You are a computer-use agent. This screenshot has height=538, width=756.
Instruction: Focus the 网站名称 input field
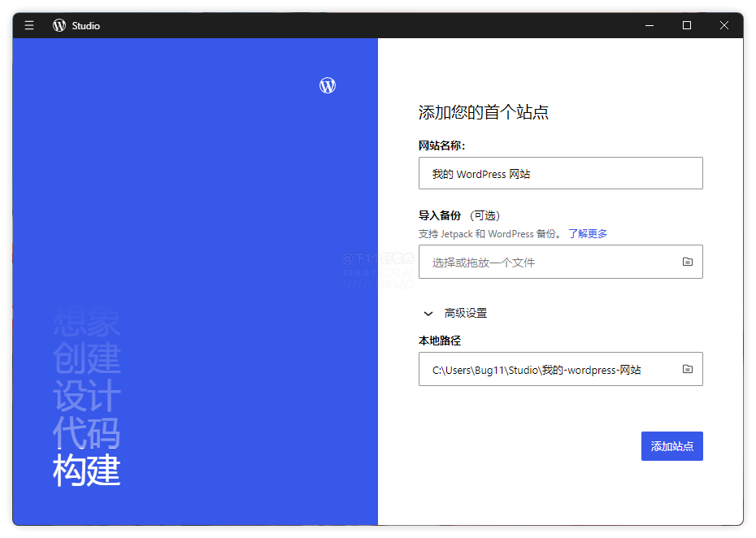tap(561, 173)
